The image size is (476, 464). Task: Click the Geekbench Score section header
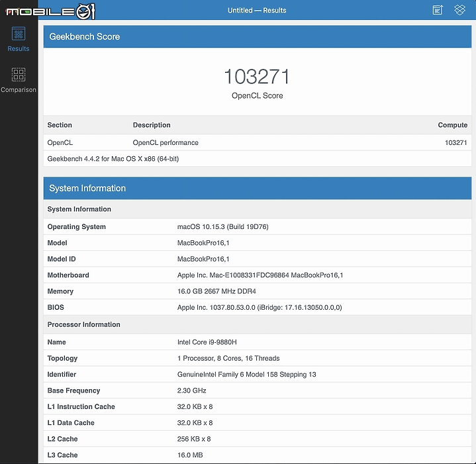pyautogui.click(x=258, y=36)
